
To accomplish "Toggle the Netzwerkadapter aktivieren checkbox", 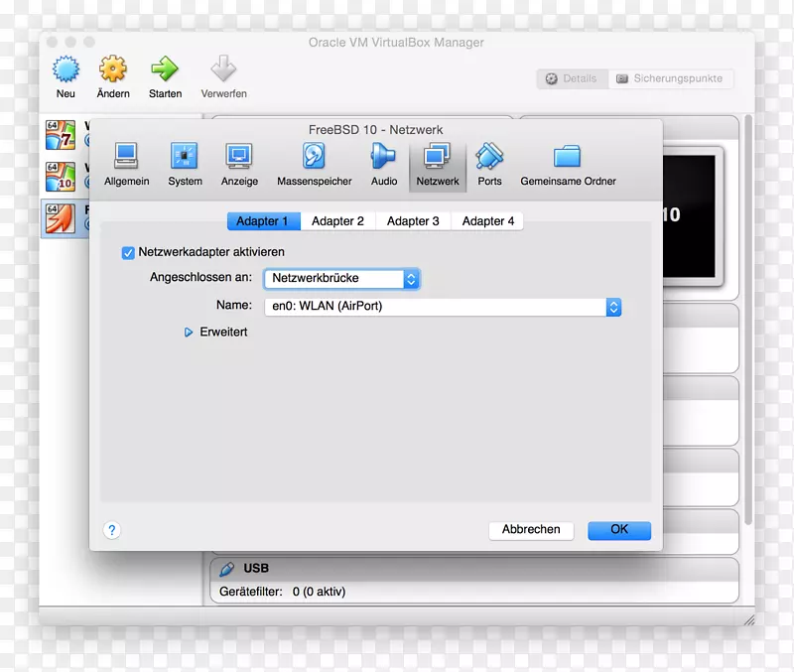I will click(128, 252).
